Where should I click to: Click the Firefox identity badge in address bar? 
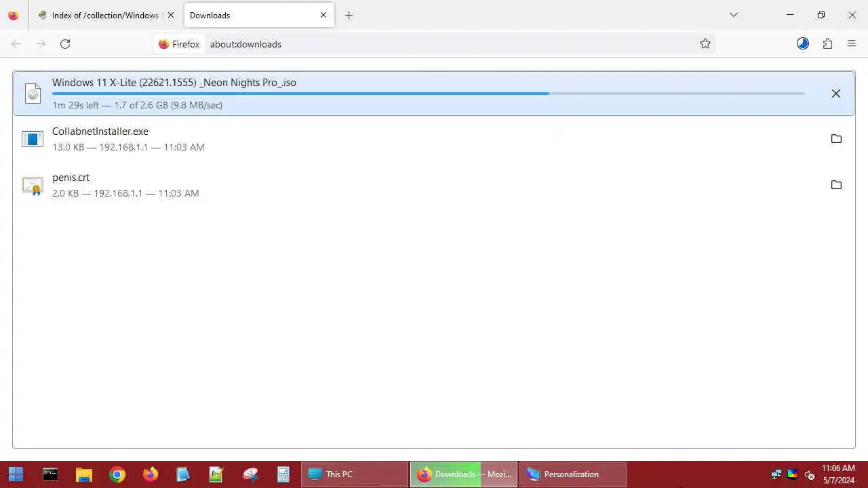click(x=179, y=44)
